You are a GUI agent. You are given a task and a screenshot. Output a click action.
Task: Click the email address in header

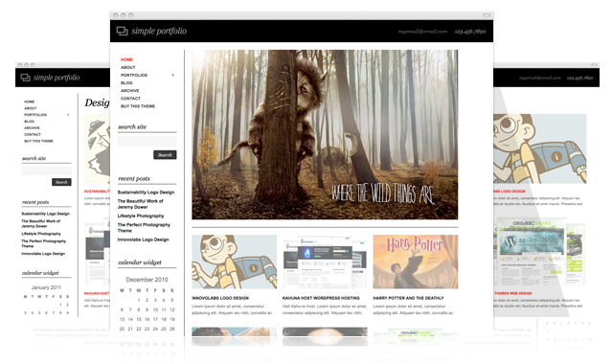(422, 32)
